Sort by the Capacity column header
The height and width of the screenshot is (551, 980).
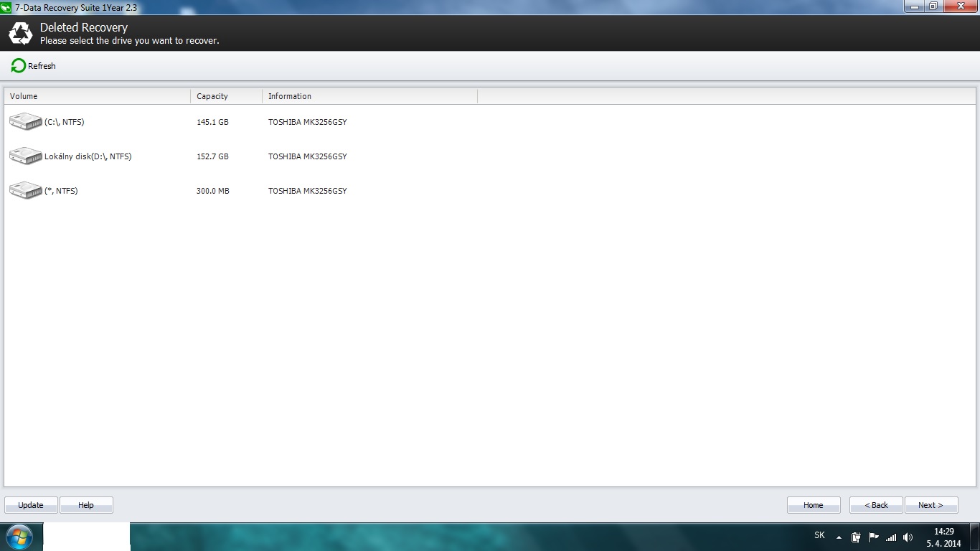(x=227, y=96)
